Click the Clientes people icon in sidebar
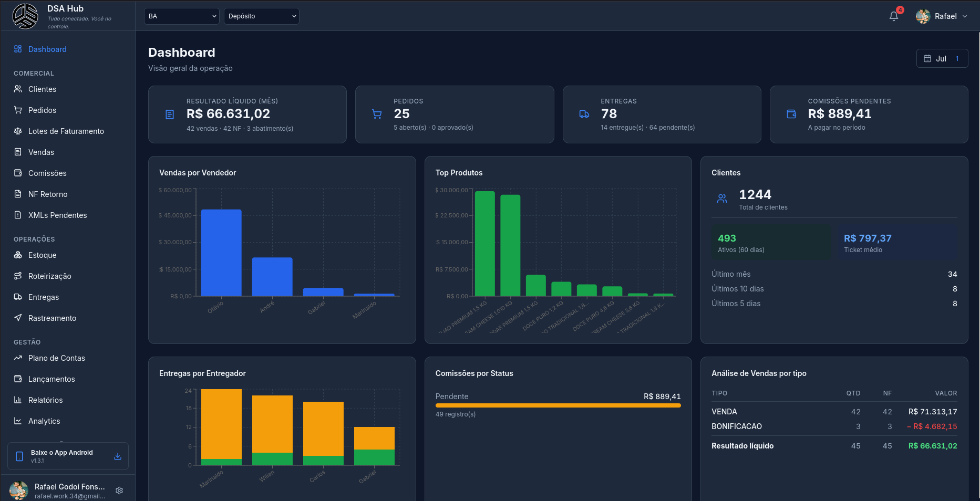Viewport: 980px width, 501px height. pos(18,89)
